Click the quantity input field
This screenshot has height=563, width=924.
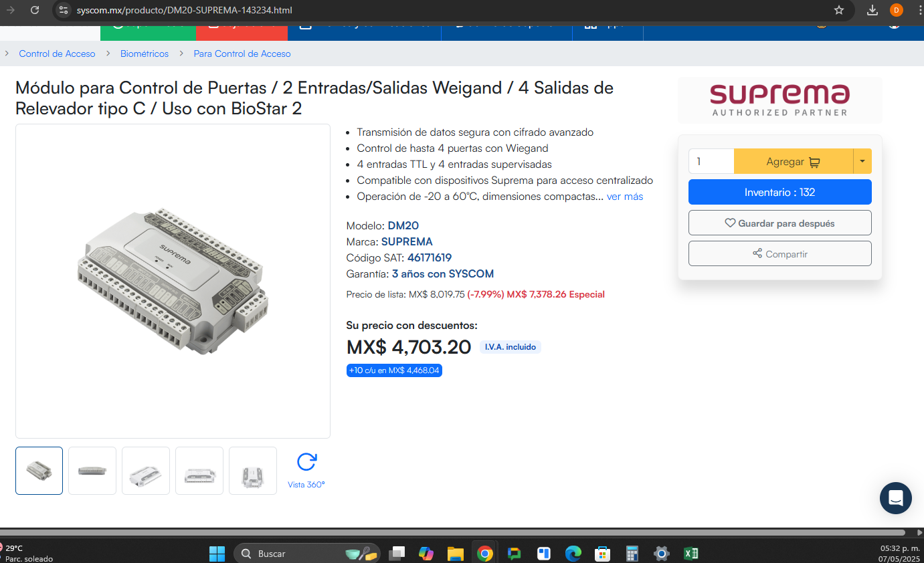pos(711,161)
